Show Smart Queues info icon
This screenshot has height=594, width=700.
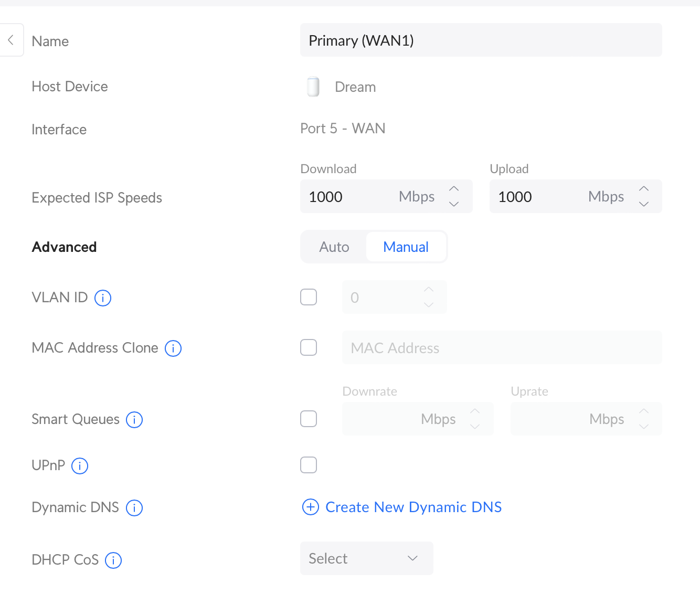pyautogui.click(x=134, y=420)
